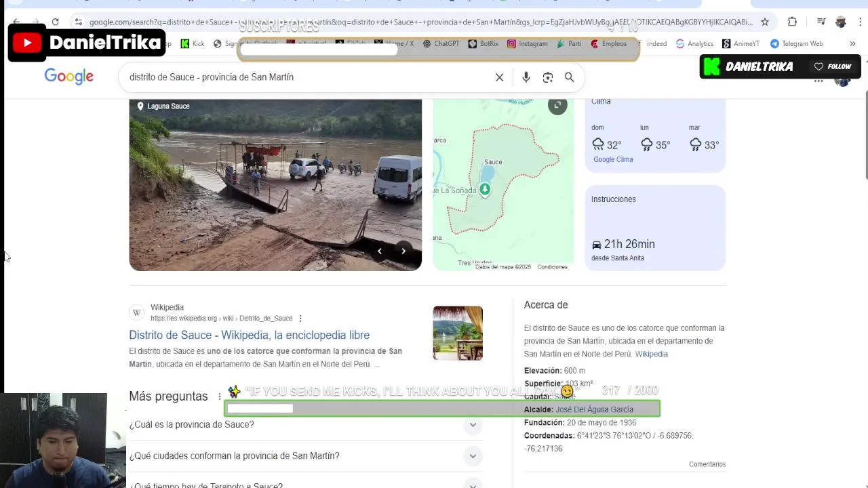
Task: Search by image with the Lens icon
Action: (x=548, y=77)
